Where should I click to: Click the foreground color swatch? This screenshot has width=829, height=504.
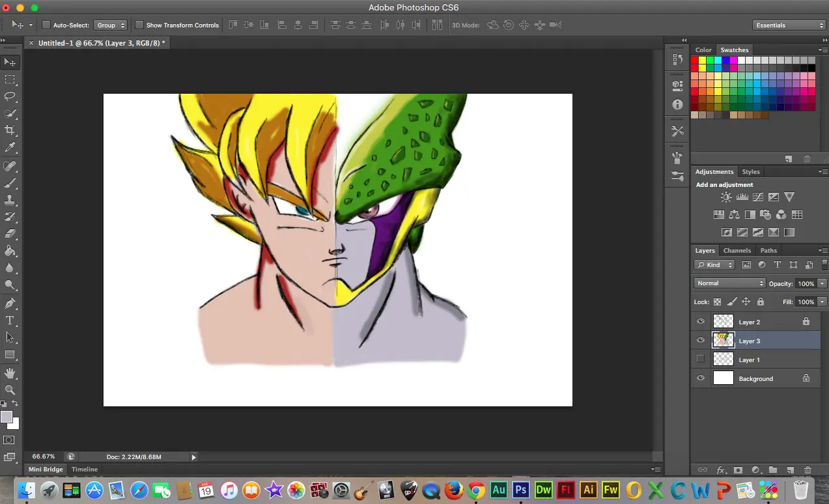click(7, 417)
